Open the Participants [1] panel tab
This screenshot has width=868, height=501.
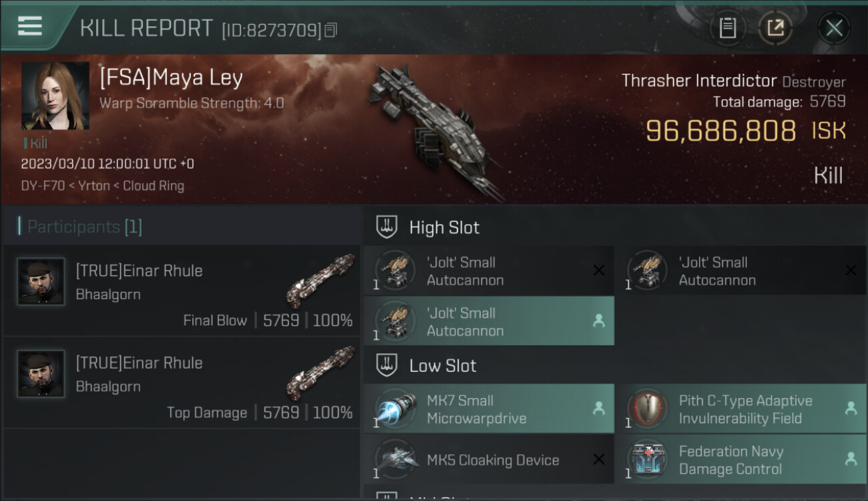[x=80, y=227]
